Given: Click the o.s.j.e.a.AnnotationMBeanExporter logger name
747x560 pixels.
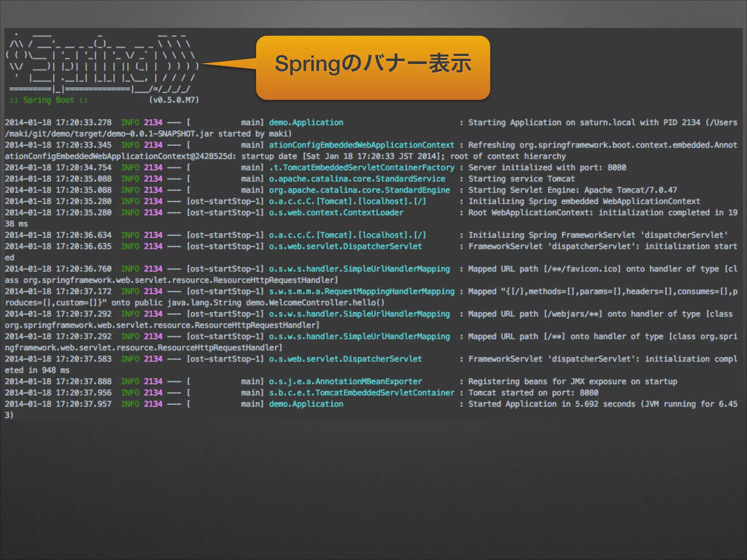Looking at the screenshot, I should [x=345, y=381].
